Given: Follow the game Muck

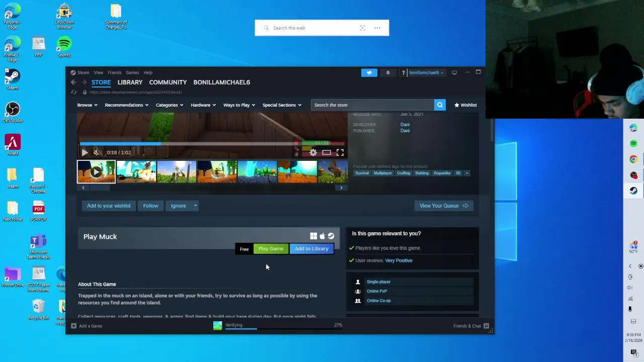Looking at the screenshot, I should tap(150, 206).
